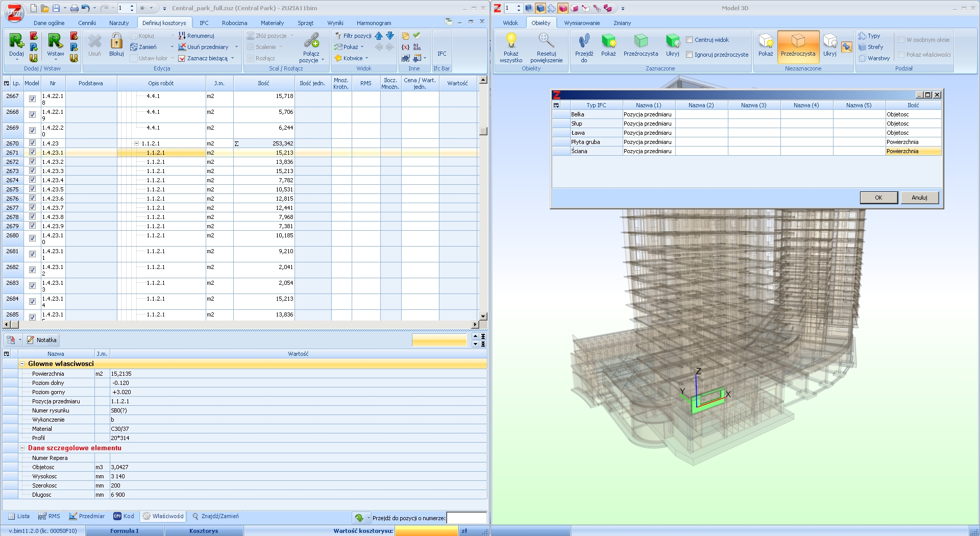This screenshot has width=980, height=536.
Task: Uncheck Model checkbox for row 2671
Action: 32,153
